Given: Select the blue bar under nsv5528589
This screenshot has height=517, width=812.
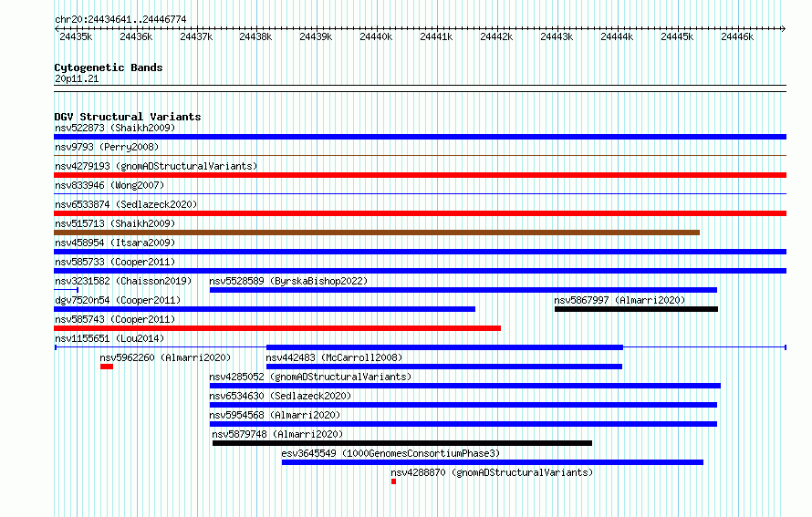Looking at the screenshot, I should [x=463, y=290].
